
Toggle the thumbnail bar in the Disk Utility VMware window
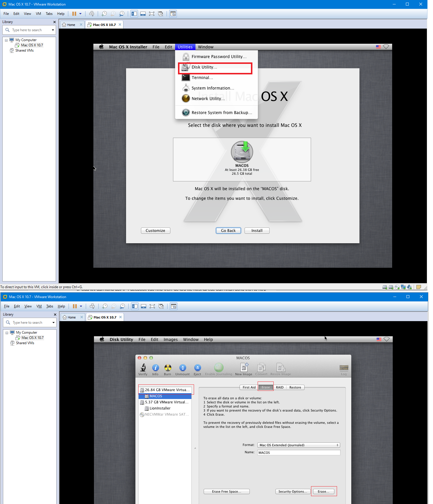click(x=144, y=306)
